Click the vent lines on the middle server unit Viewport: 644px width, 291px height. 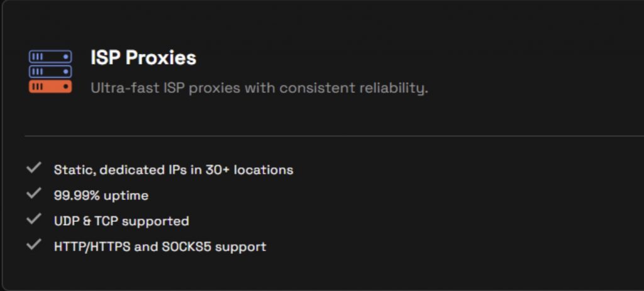coord(37,72)
